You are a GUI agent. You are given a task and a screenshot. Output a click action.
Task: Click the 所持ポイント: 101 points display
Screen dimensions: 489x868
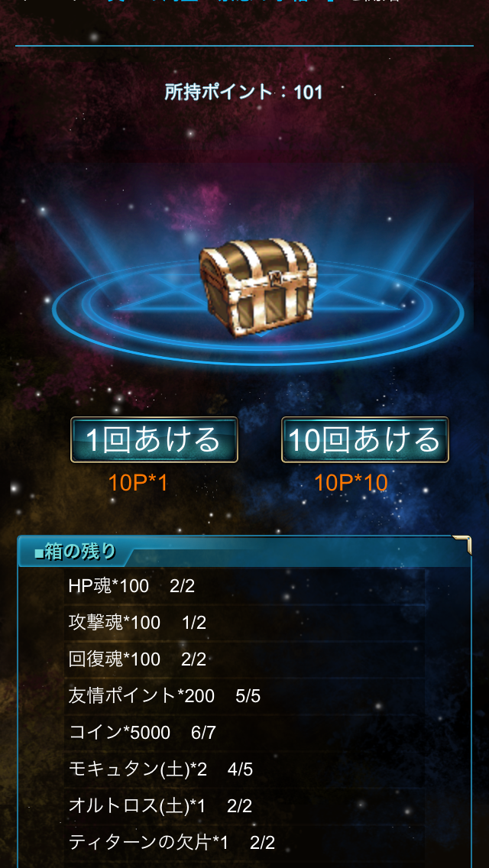[x=244, y=92]
